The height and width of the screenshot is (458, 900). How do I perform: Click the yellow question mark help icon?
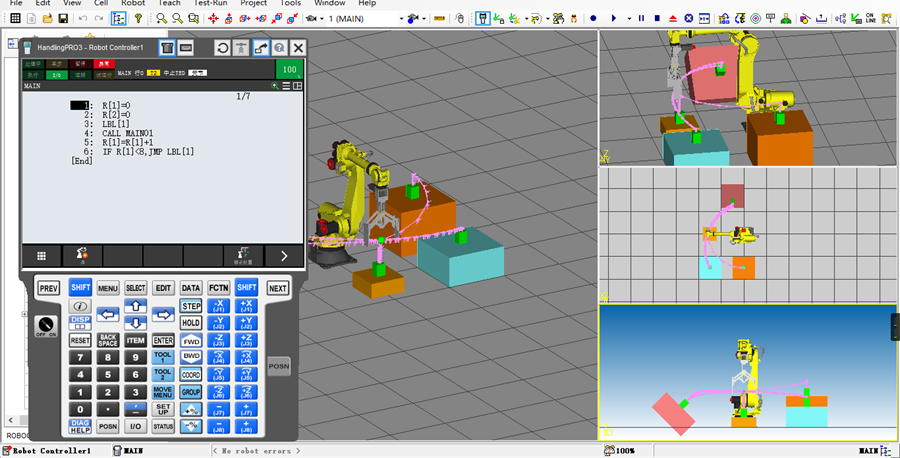coord(138,18)
